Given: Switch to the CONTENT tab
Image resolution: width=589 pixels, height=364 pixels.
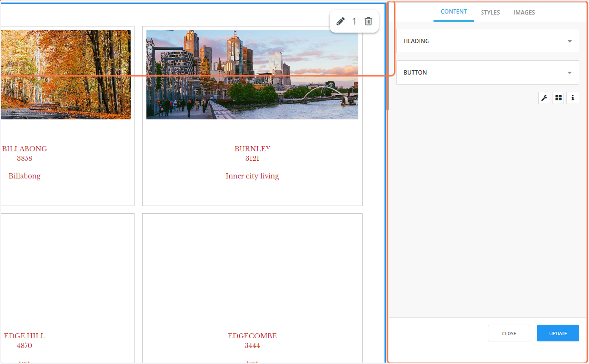Looking at the screenshot, I should click(454, 12).
